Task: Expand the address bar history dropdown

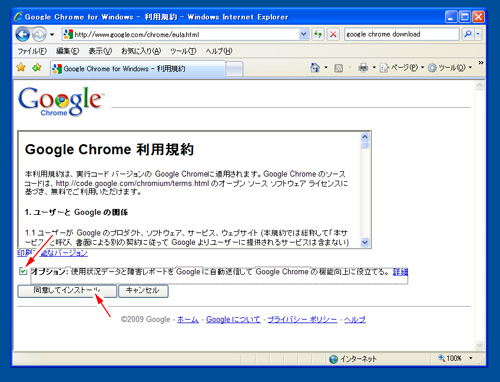Action: (303, 34)
